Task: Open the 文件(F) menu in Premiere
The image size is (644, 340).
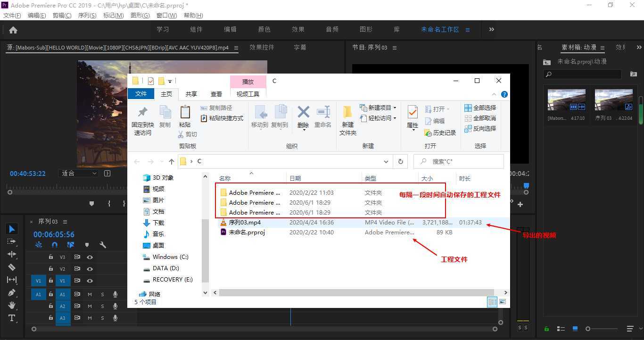Action: (x=12, y=16)
